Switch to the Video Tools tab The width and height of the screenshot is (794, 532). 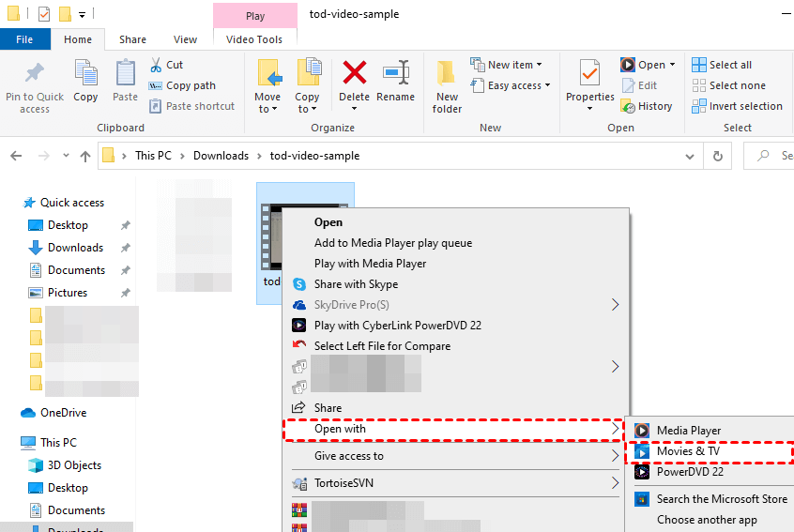(x=254, y=39)
